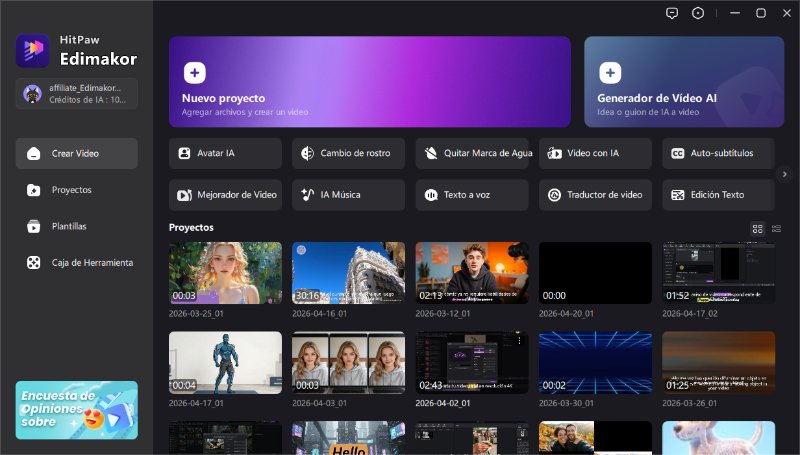Screen dimensions: 800x455
Task: Open the Auto-subtítulos tool
Action: coord(718,153)
